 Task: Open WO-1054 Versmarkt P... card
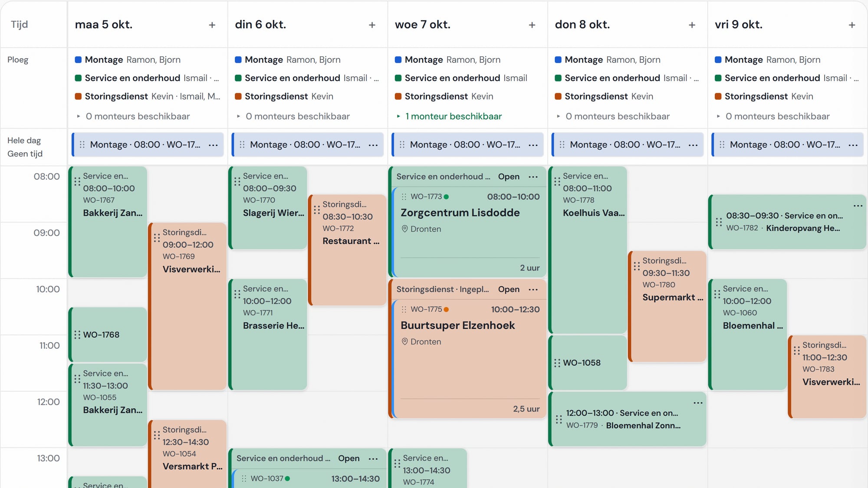click(187, 454)
